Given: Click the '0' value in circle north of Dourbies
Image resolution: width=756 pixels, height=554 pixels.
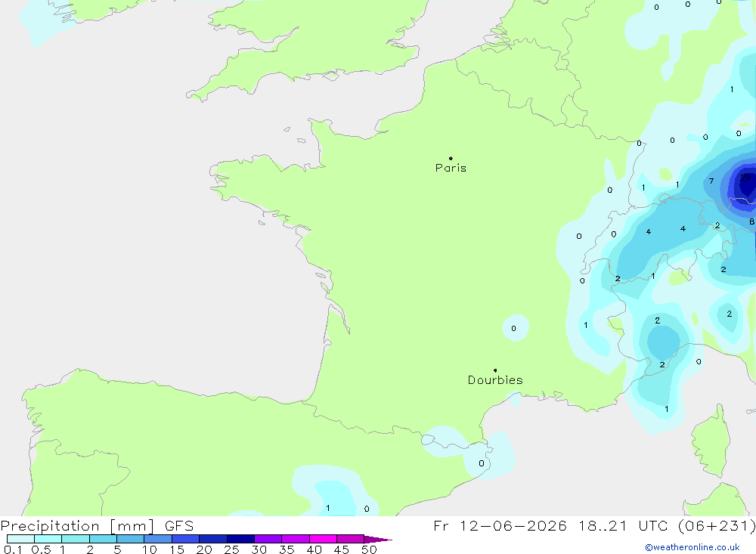Looking at the screenshot, I should pyautogui.click(x=513, y=328).
